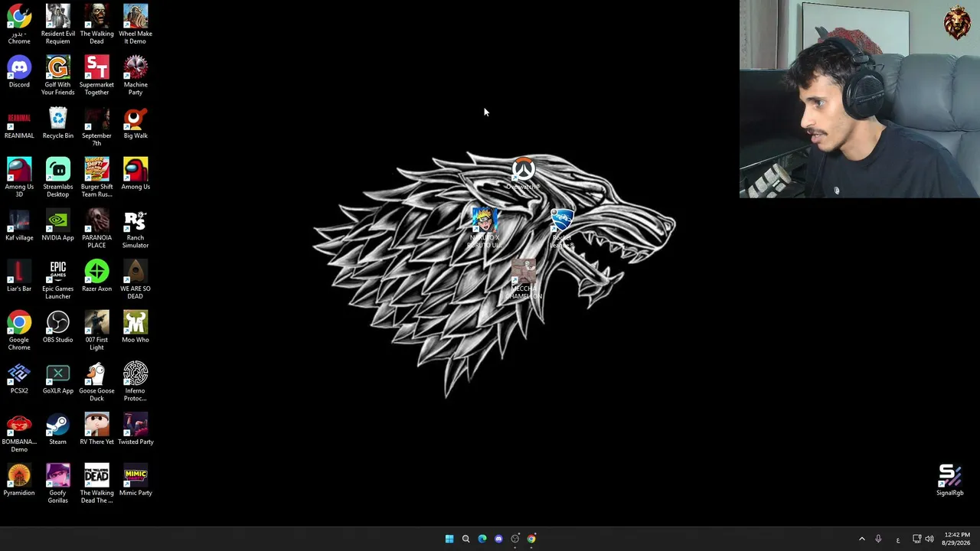Select the Machine Party shortcut
The image size is (980, 551).
(x=136, y=75)
